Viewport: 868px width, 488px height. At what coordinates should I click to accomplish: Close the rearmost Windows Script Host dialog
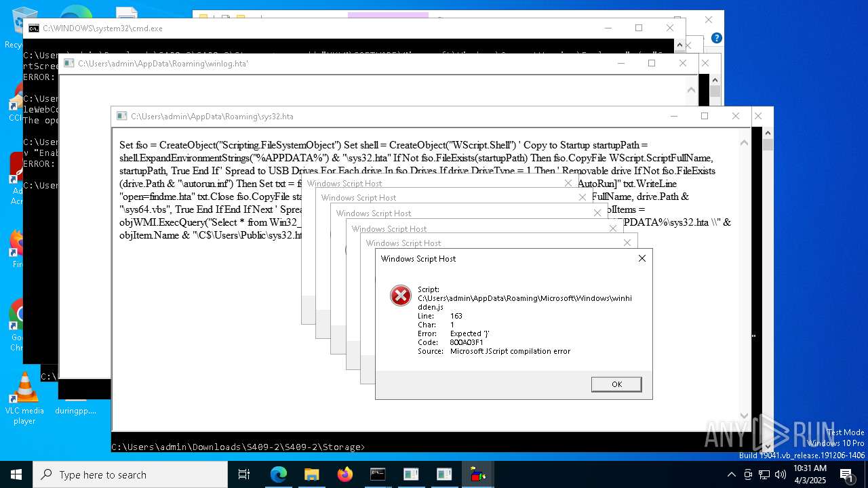(x=568, y=183)
